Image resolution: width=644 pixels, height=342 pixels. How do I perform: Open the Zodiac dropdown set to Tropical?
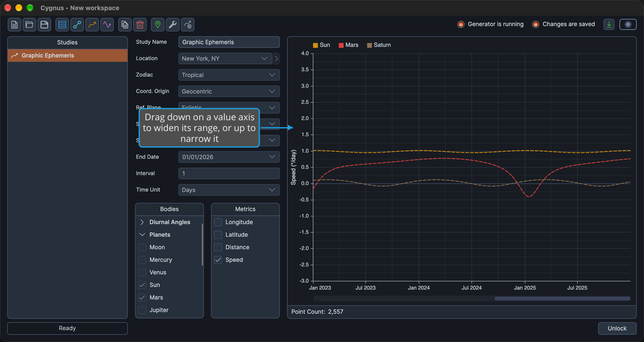(x=229, y=75)
